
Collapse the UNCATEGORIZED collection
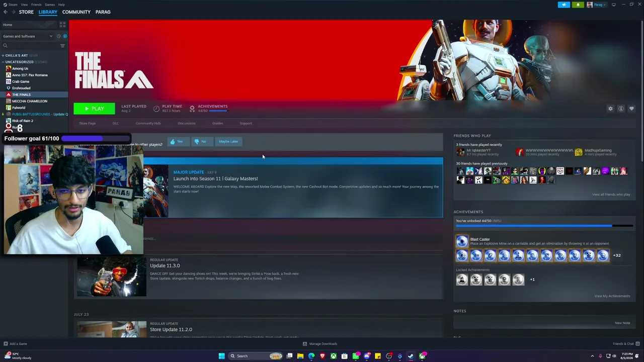tap(3, 62)
